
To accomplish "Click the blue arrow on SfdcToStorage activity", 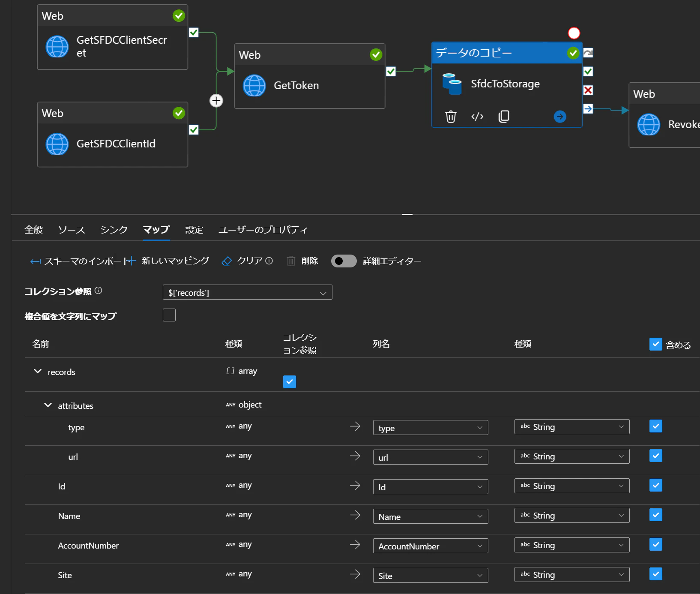I will point(560,117).
